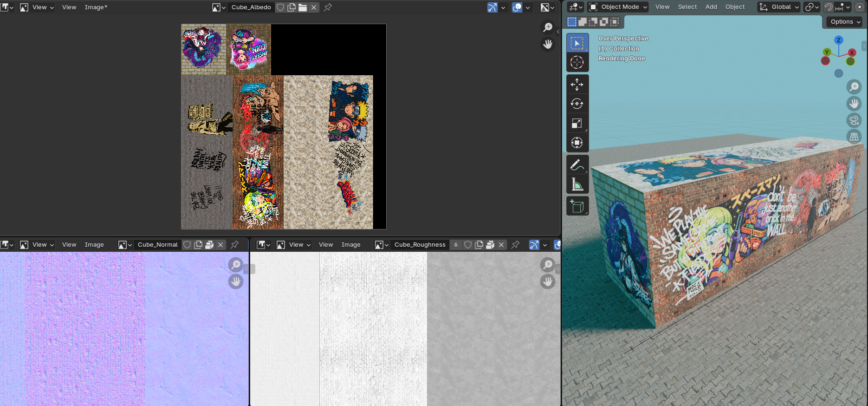Click the Cube_Albedo image name field
868x406 pixels.
[x=251, y=7]
